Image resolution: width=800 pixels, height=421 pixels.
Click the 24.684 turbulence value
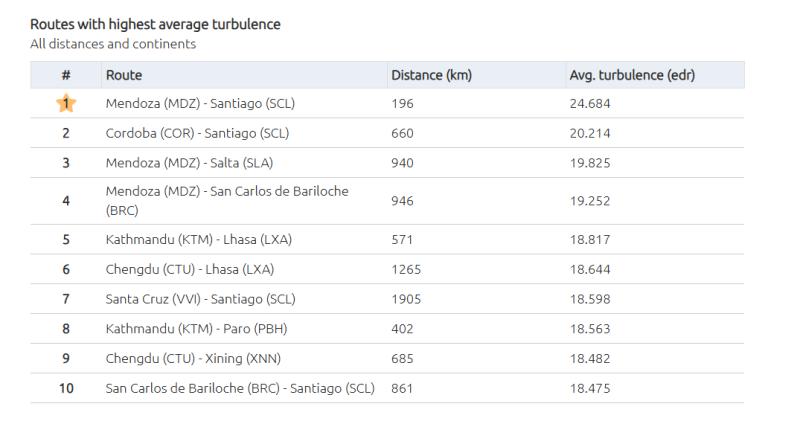point(590,103)
